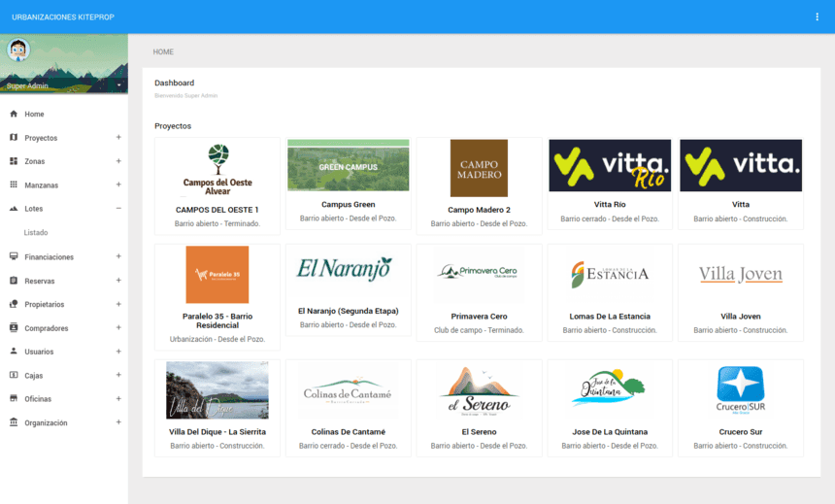Viewport: 835px width, 504px height.
Task: Expand the Cajas submenu plus sign
Action: coord(118,375)
